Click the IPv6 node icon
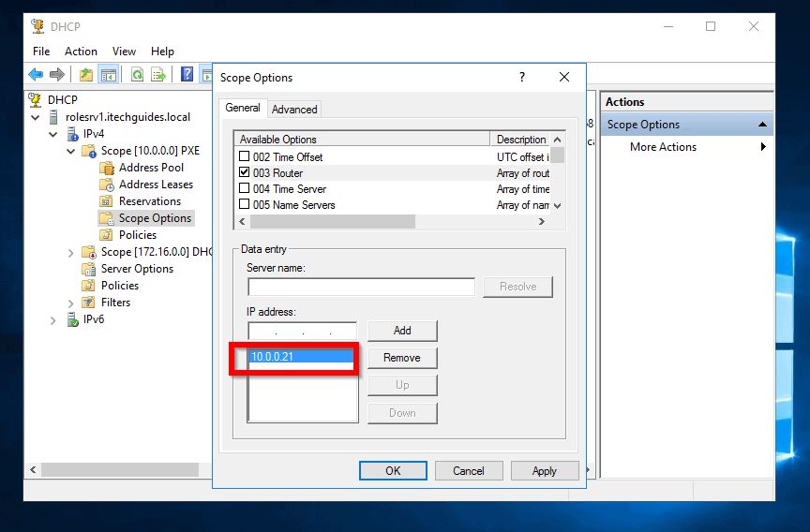This screenshot has width=810, height=532. [72, 319]
